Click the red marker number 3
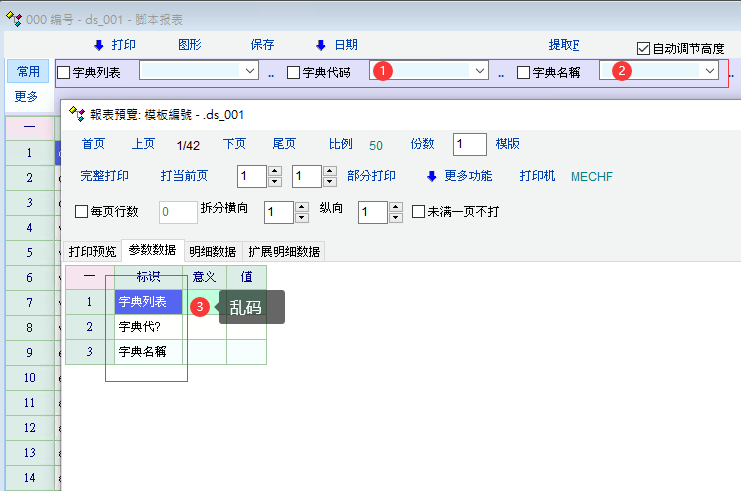741x491 pixels. pos(200,307)
